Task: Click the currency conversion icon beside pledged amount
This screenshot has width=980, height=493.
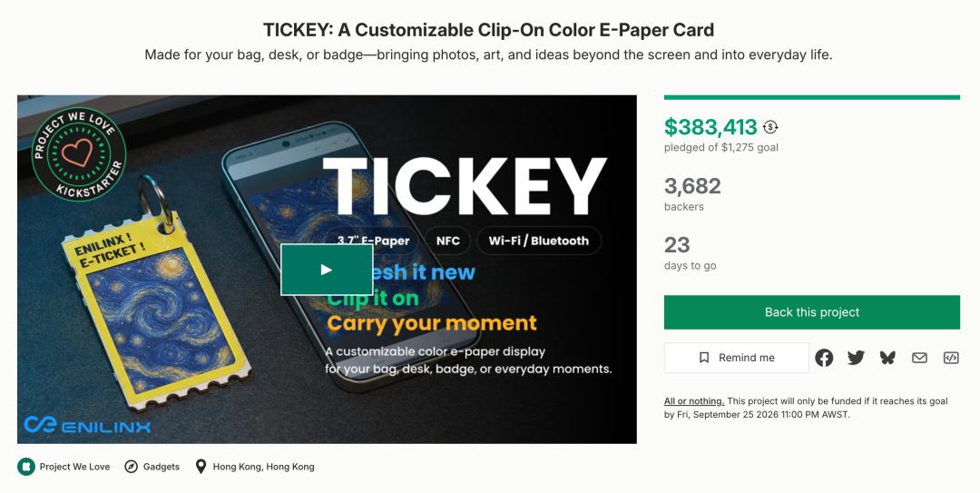Action: 770,127
